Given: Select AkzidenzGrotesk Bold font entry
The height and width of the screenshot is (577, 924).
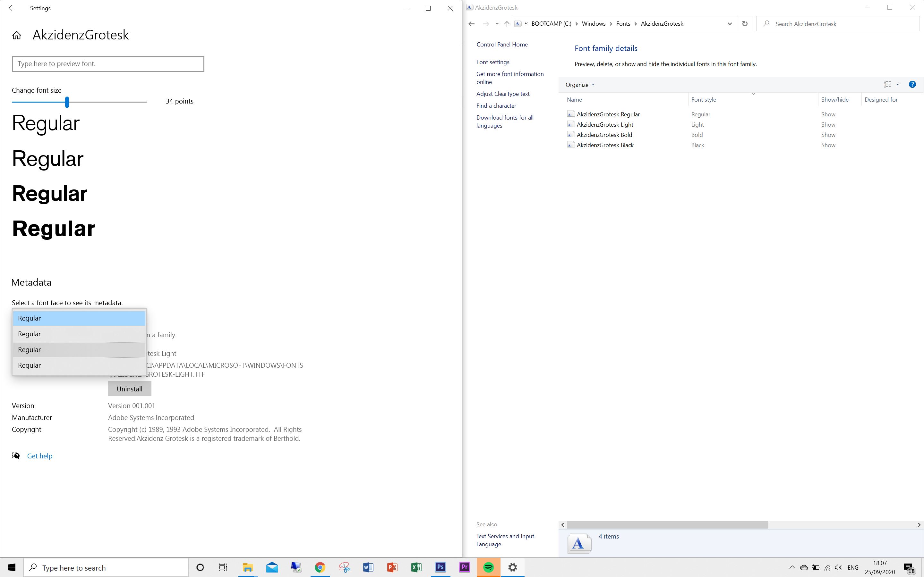Looking at the screenshot, I should click(x=604, y=135).
